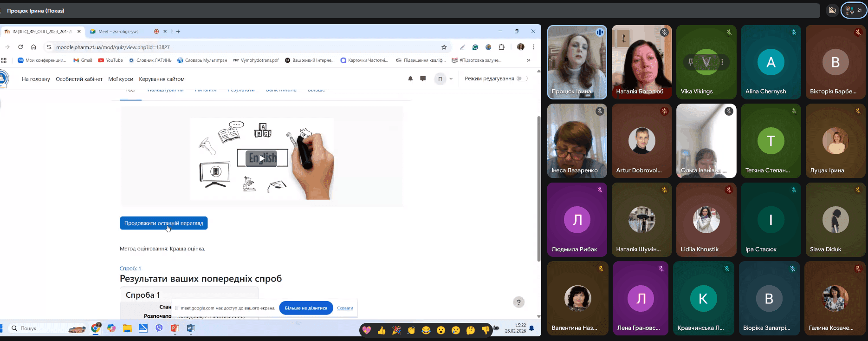
Task: Send the party popper reaction
Action: click(396, 330)
